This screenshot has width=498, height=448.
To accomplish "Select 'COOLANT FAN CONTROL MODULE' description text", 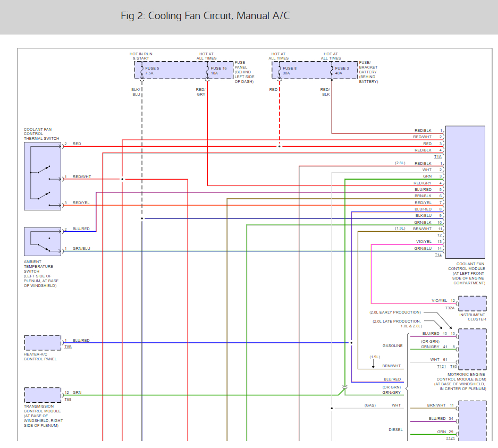I will 467,273.
